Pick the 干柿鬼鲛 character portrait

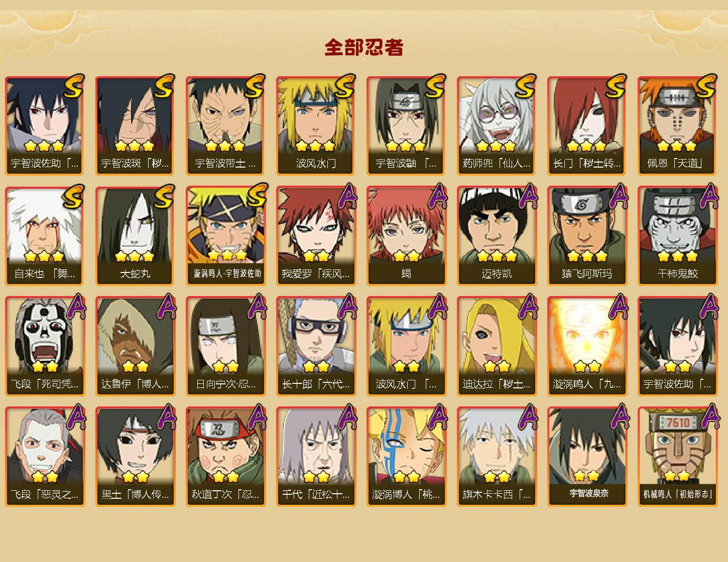click(677, 236)
